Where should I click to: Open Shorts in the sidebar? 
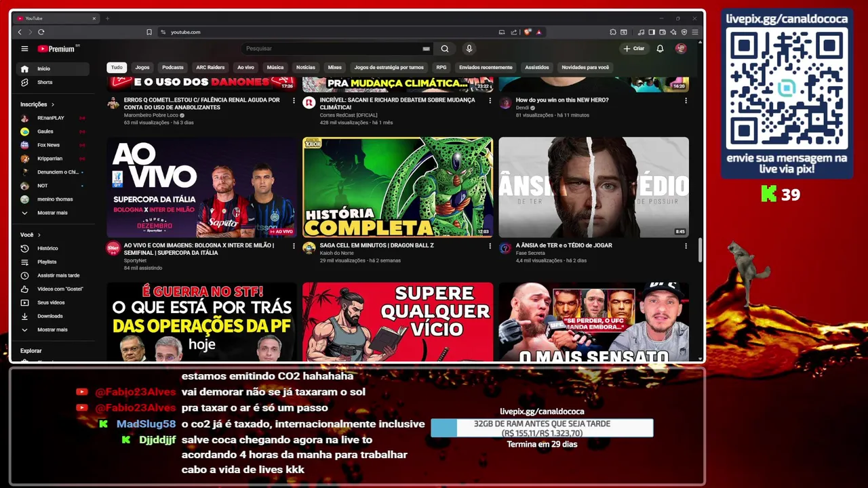[x=52, y=82]
